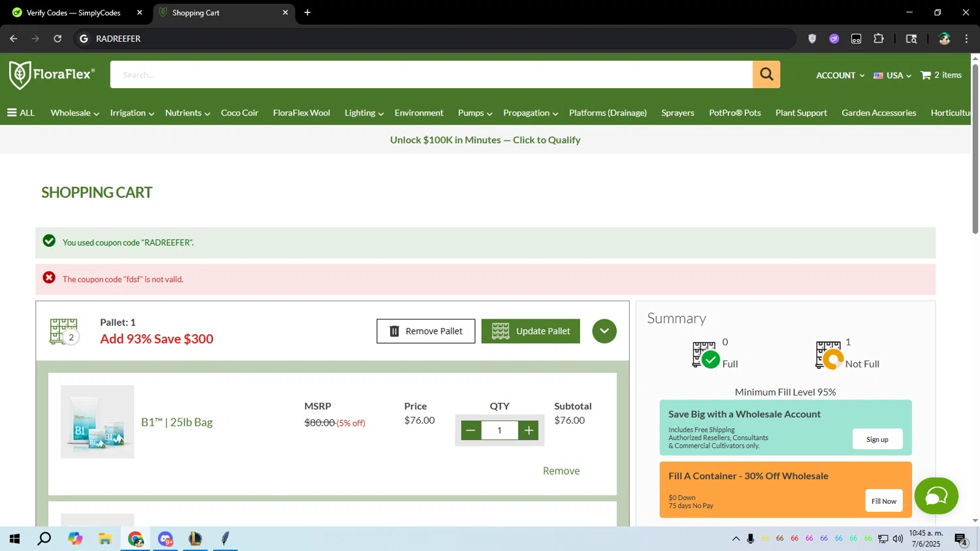Open the Sprayers category
Image resolution: width=980 pixels, height=551 pixels.
(x=678, y=113)
